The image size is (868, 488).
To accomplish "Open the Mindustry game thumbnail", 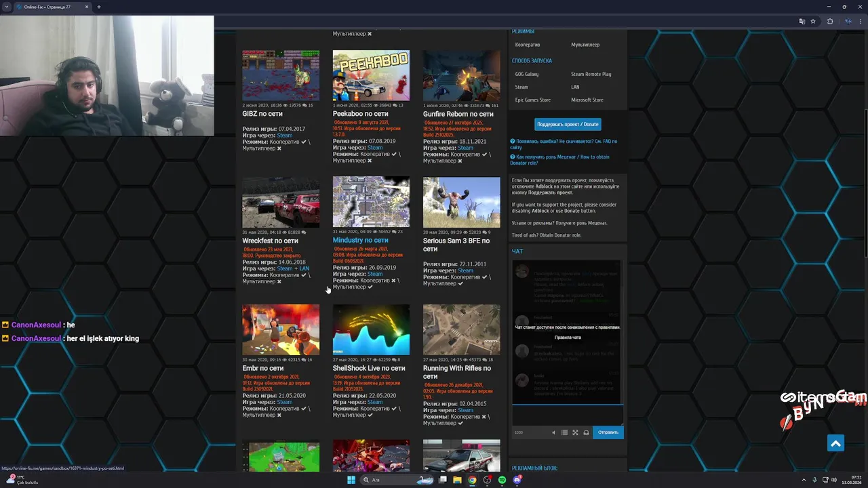I will (x=371, y=202).
